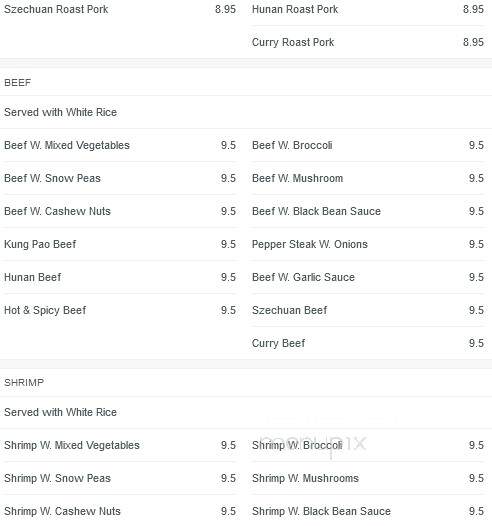Viewport: 492px width, 526px height.
Task: Pick the Hot & Spicy Beef dish
Action: 45,310
